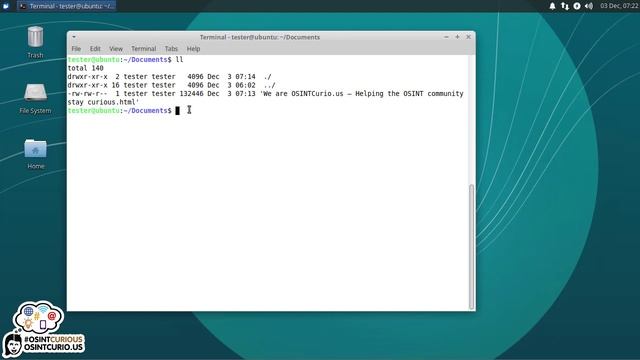This screenshot has width=640, height=360.
Task: Open the View menu in Terminal
Action: [x=116, y=49]
